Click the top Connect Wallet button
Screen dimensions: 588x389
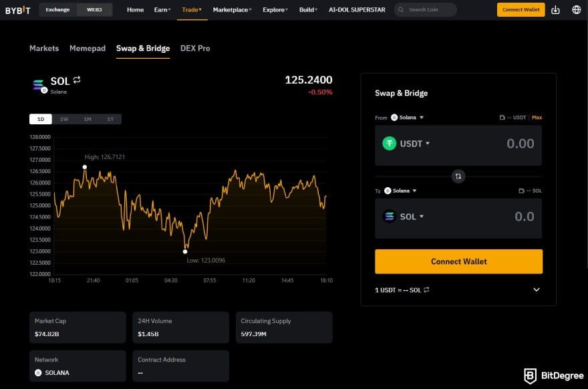521,10
